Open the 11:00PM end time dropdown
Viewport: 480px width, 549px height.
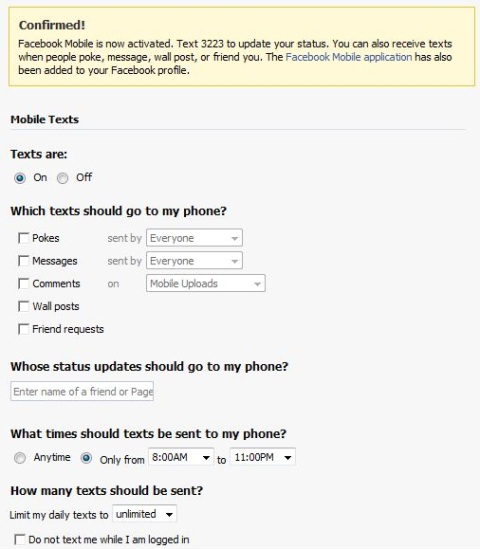point(263,457)
